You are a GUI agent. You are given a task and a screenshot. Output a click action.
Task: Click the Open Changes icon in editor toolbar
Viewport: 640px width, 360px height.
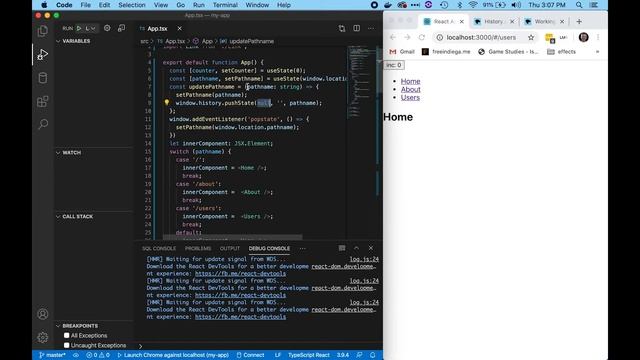[342, 28]
